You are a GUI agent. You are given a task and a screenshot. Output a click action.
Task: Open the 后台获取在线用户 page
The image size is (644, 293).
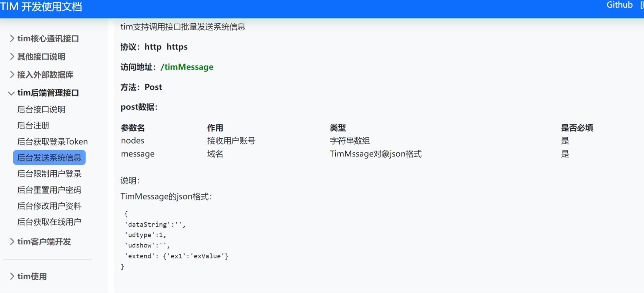pyautogui.click(x=49, y=222)
